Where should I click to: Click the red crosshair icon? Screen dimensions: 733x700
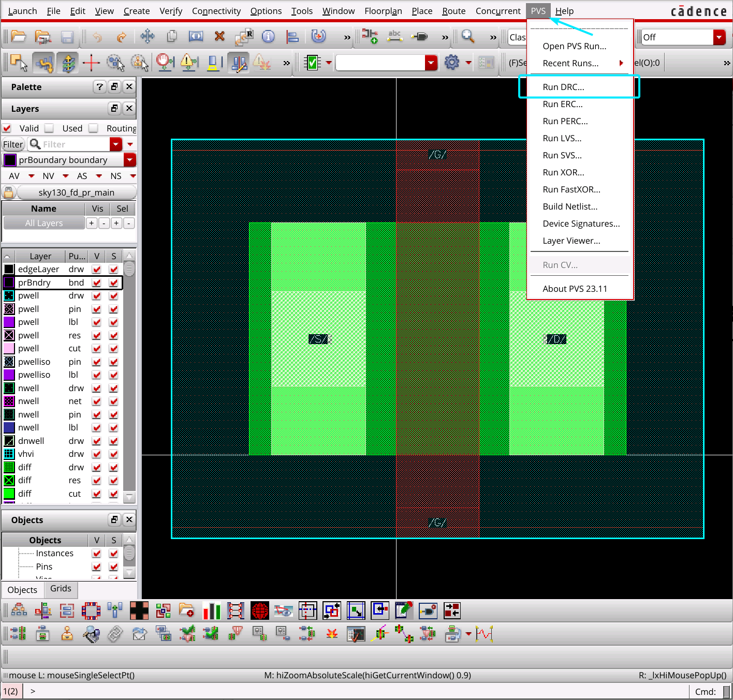[91, 63]
